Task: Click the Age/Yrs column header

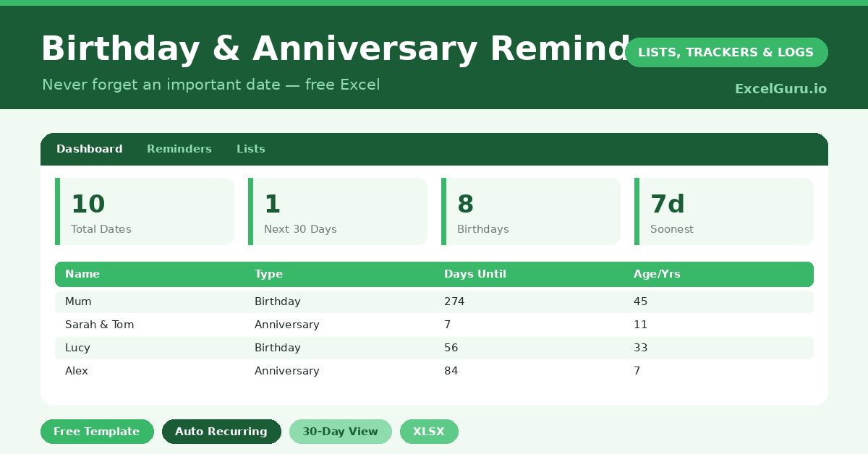Action: [657, 274]
